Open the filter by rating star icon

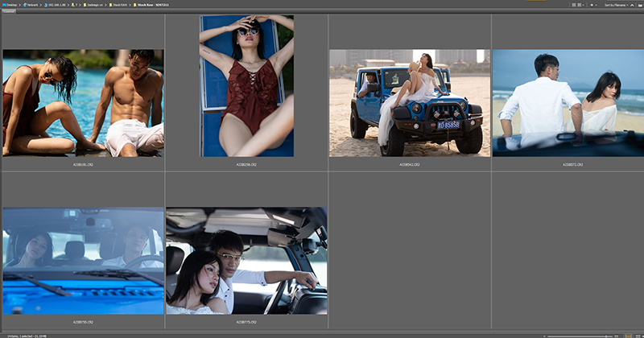point(592,5)
